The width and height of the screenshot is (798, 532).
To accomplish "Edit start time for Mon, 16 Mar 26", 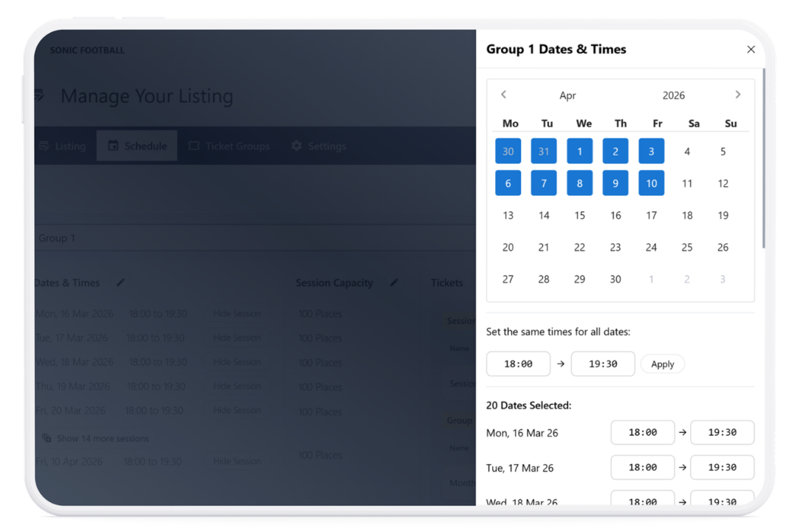I will [x=643, y=432].
